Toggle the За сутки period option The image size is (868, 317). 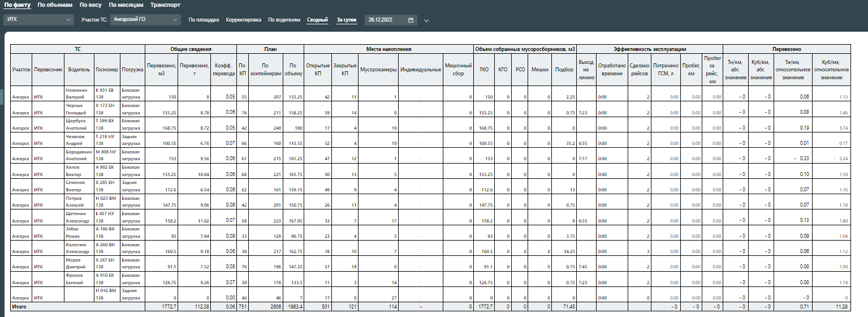[x=347, y=20]
